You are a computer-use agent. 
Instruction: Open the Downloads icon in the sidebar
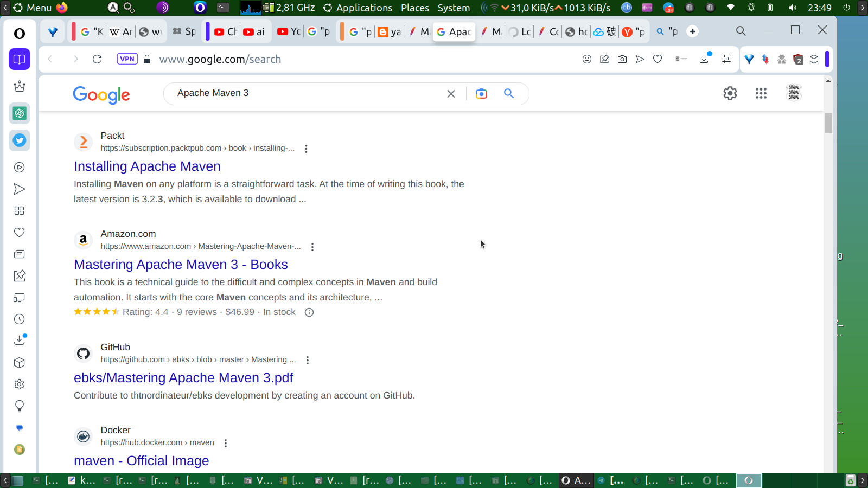pyautogui.click(x=20, y=341)
